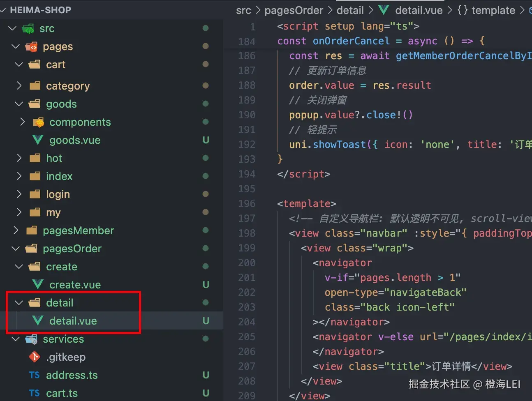Click the showToast call in code
The width and height of the screenshot is (532, 401).
pos(339,145)
